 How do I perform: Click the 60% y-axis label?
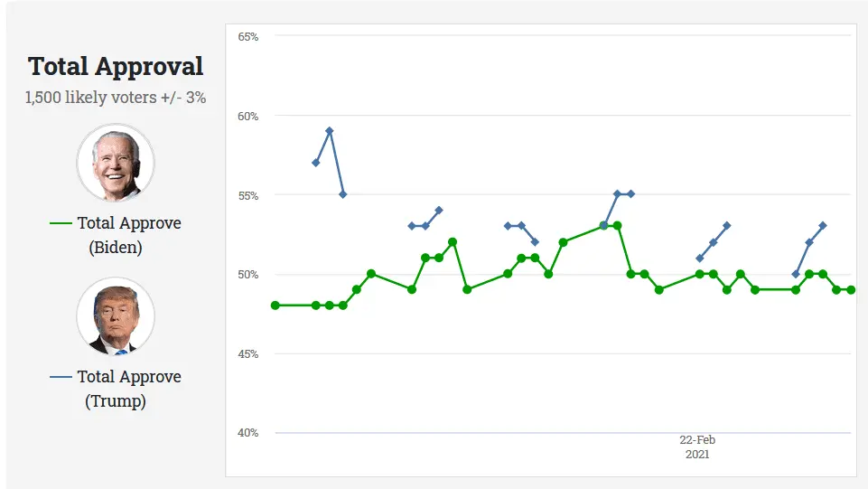[x=247, y=116]
